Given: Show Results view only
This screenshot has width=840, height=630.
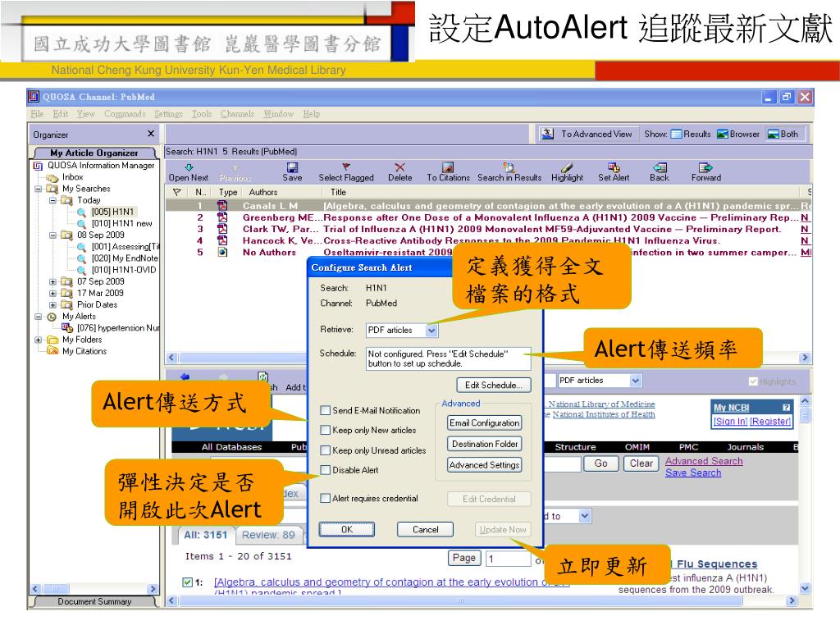Looking at the screenshot, I should pos(691,134).
